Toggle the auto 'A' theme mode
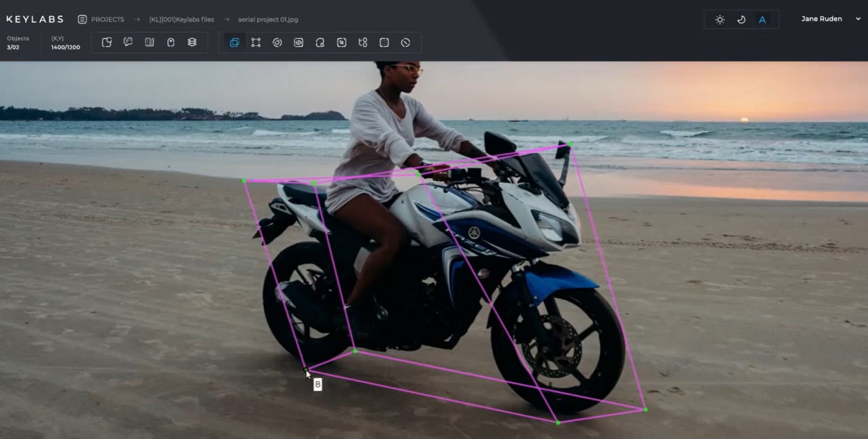Viewport: 868px width, 439px height. [x=762, y=19]
